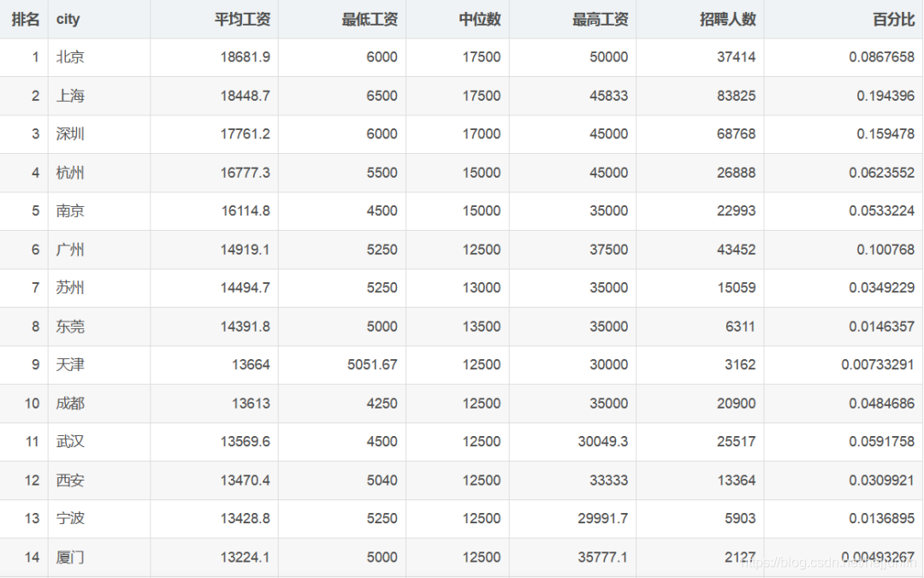Select the city cell 北京
The height and width of the screenshot is (578, 924).
[x=70, y=57]
